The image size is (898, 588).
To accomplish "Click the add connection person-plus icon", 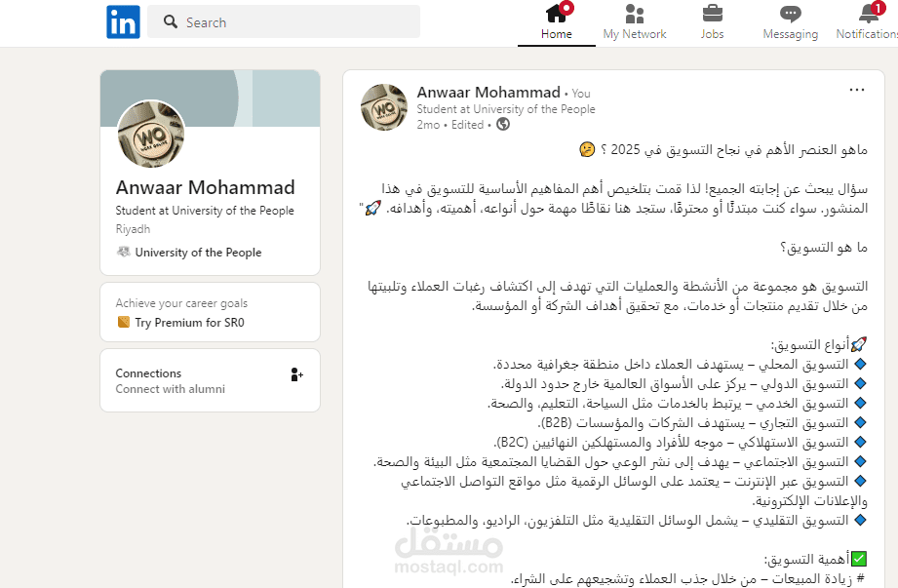I will point(296,374).
